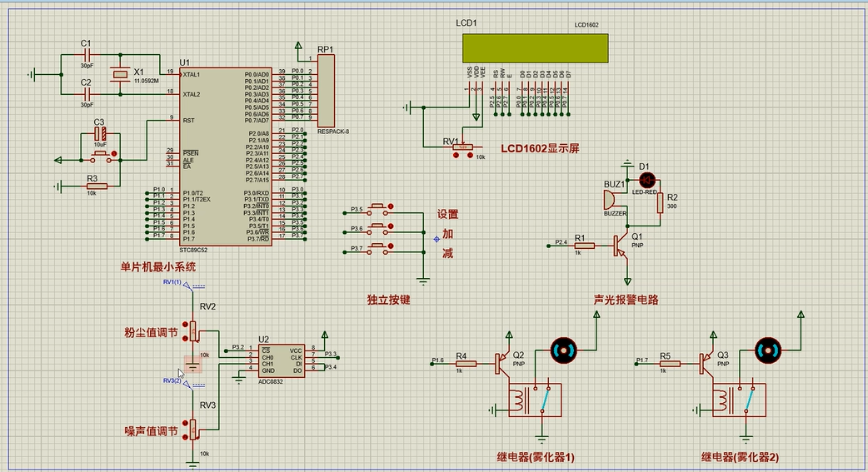Click the LCD1 green display screen
Viewport: 868px width, 472px height.
[536, 48]
